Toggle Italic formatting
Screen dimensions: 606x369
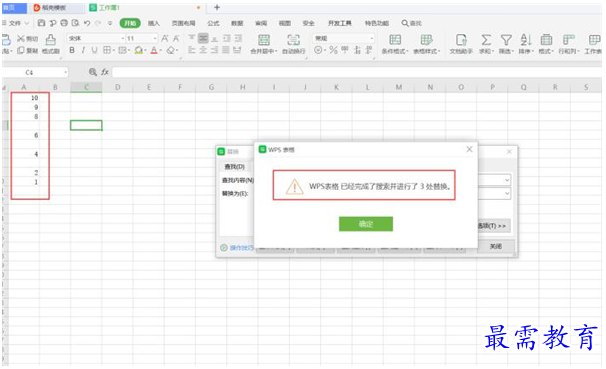pos(83,50)
